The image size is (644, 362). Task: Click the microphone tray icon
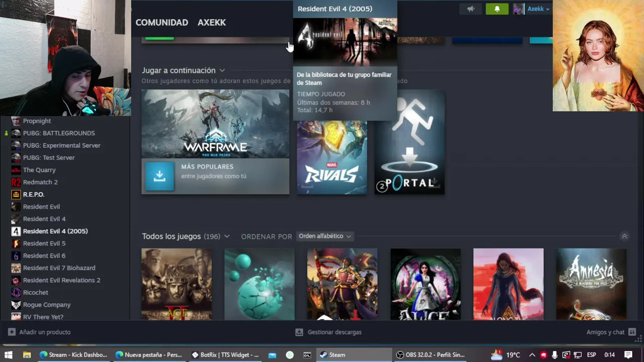554,355
